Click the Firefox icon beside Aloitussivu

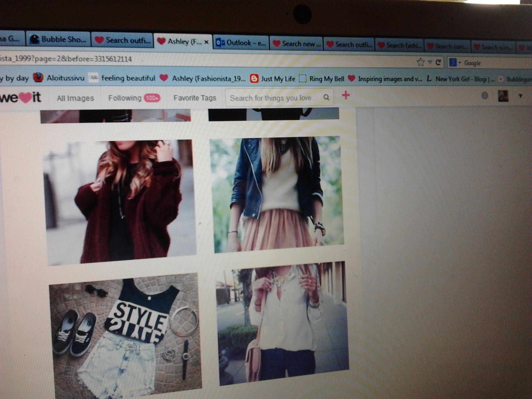tap(38, 77)
